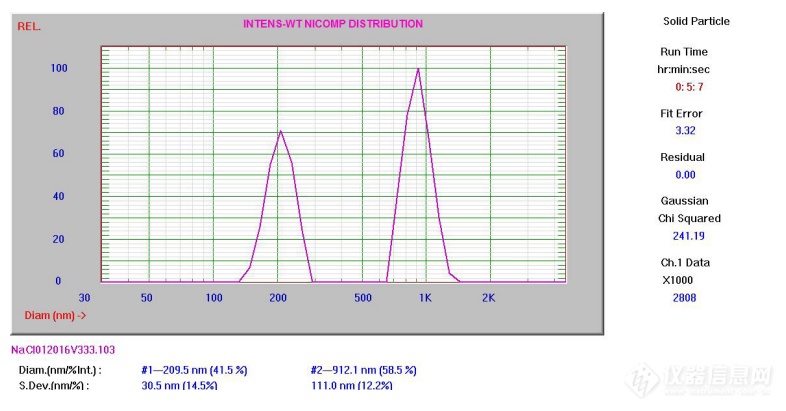Screen dimensions: 786x411
Task: Click the top of the 209.5 nm peak
Action: (x=281, y=131)
